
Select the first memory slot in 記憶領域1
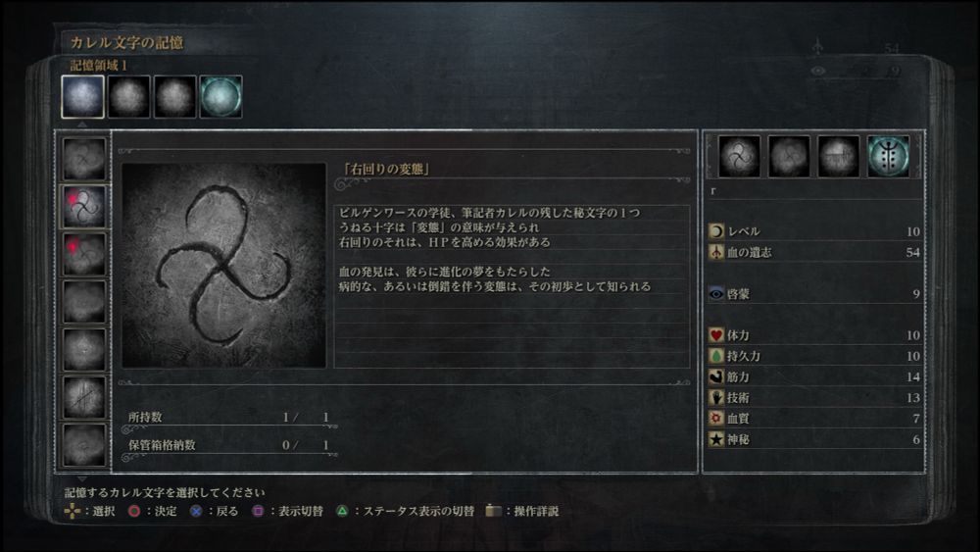coord(82,97)
